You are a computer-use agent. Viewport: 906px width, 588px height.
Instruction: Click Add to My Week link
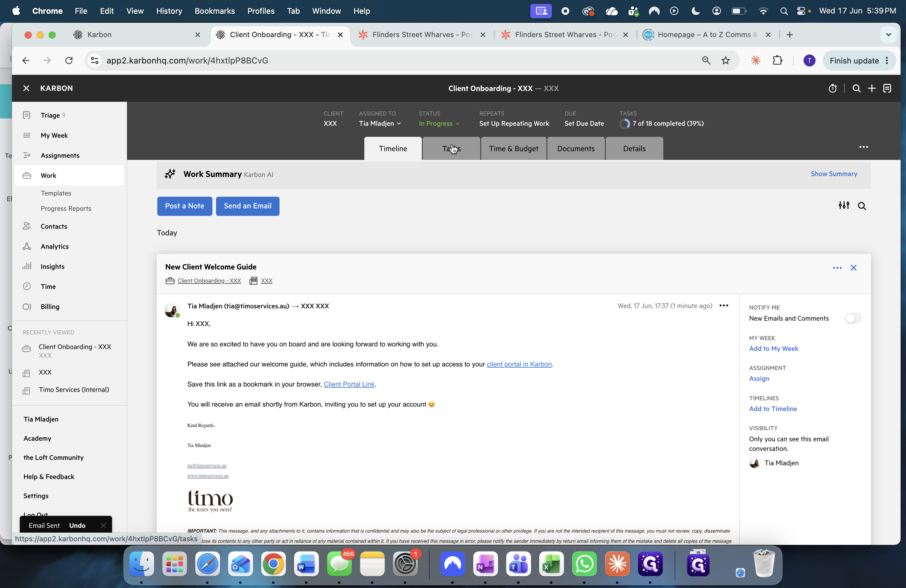click(x=774, y=348)
